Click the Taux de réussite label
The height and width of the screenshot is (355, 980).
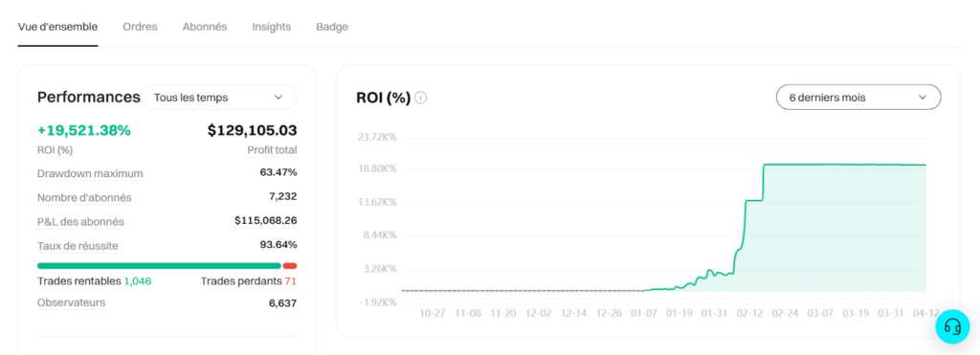(x=78, y=246)
